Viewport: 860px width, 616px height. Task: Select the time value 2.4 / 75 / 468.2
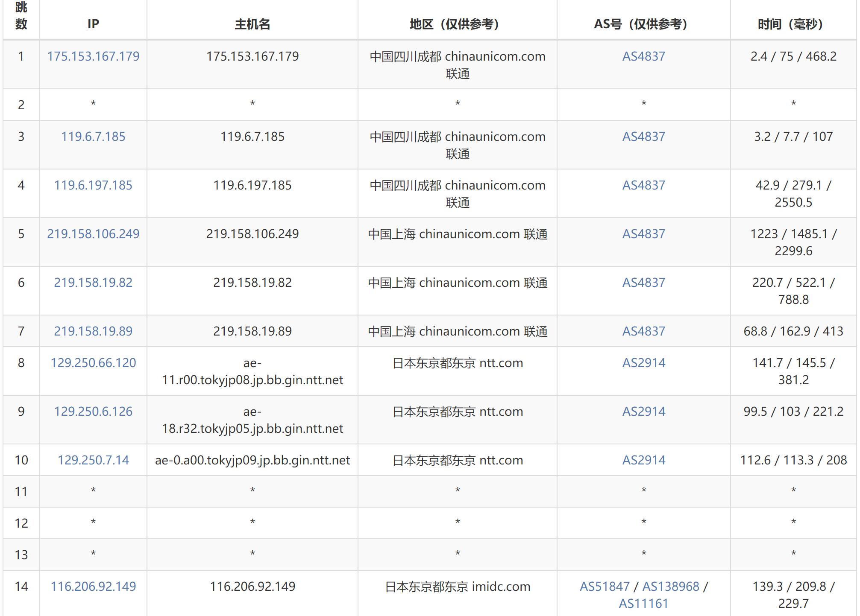(793, 56)
